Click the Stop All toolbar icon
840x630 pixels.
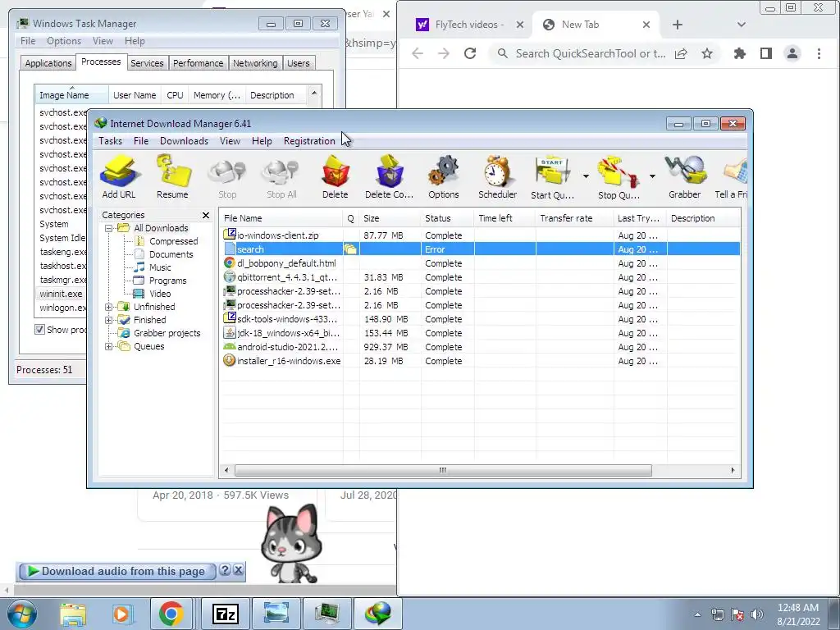281,177
